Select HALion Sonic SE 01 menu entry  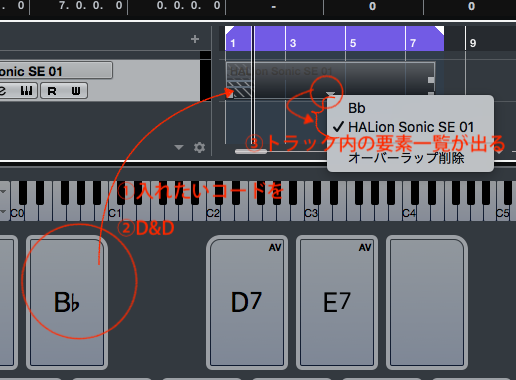pos(411,127)
